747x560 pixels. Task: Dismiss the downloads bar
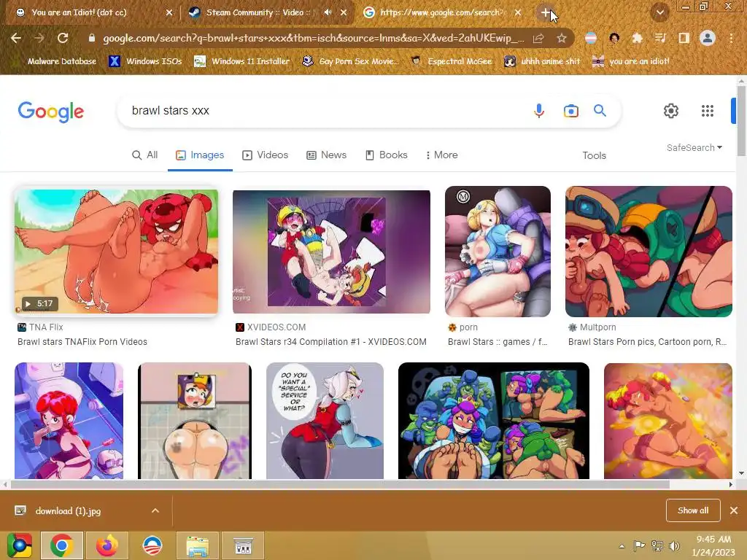click(734, 510)
